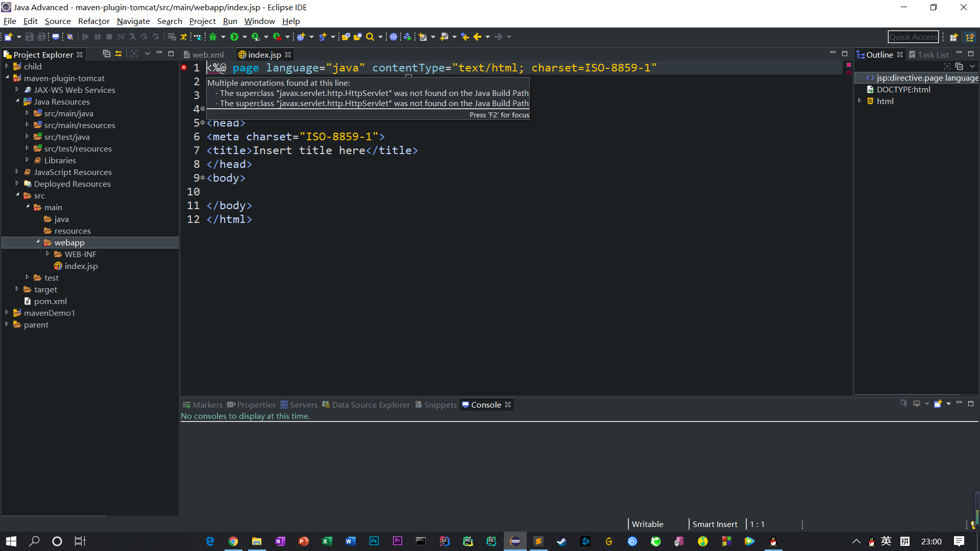Click the Display Selected Console monitor icon
This screenshot has width=980, height=551.
coord(917,404)
